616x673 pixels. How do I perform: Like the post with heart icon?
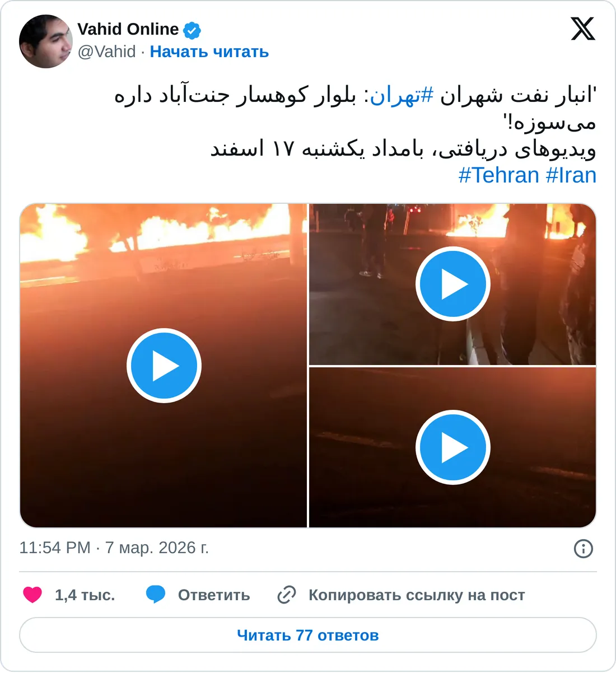(x=32, y=595)
